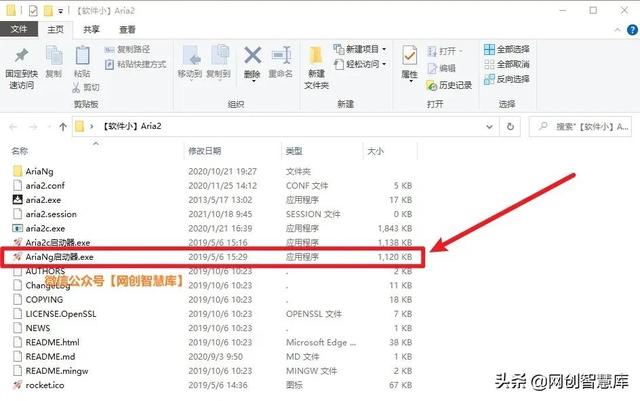This screenshot has width=640, height=401.
Task: Sort by the Size (大小) column header
Action: pyautogui.click(x=375, y=151)
